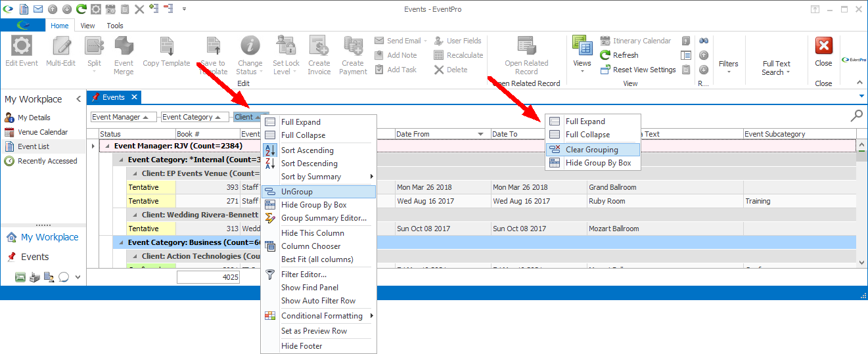Collapse the My Workplace panel chevron
This screenshot has height=354, width=868.
click(79, 99)
